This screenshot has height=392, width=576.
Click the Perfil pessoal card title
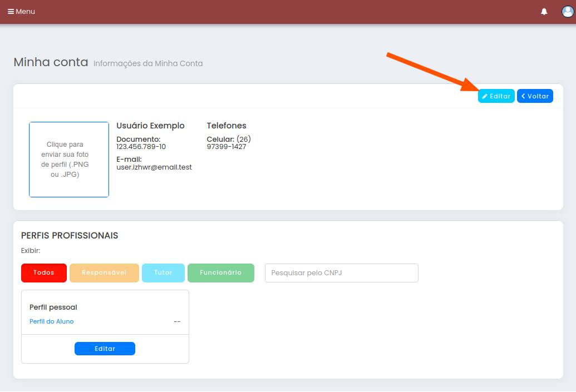(53, 307)
